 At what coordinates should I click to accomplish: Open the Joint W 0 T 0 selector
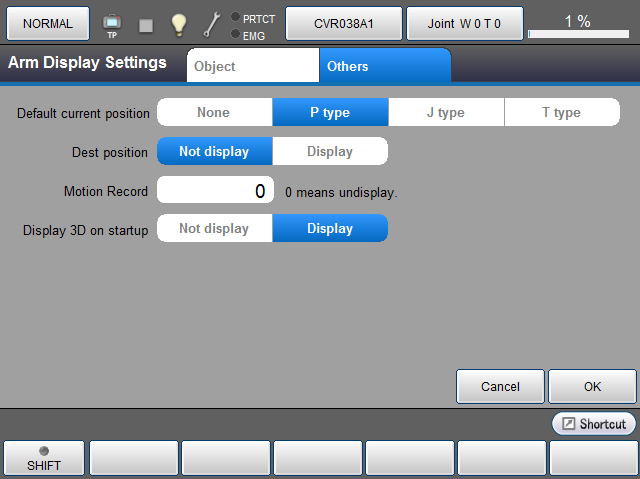[464, 23]
